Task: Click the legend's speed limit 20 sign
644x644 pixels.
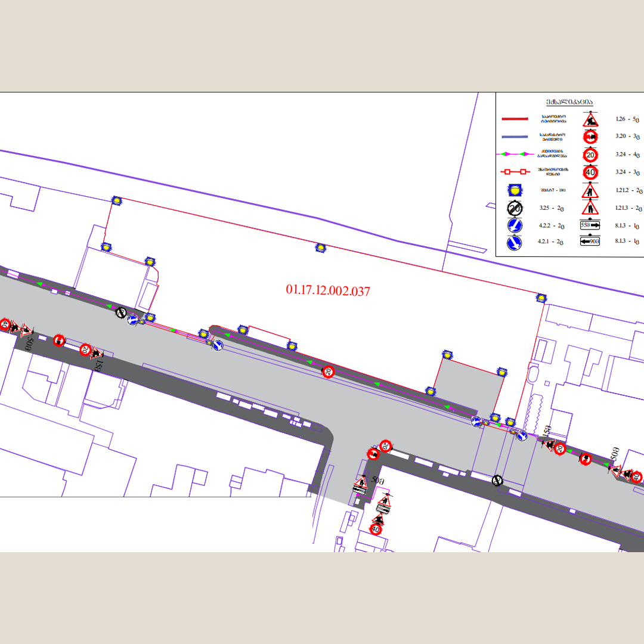Action: tap(590, 155)
